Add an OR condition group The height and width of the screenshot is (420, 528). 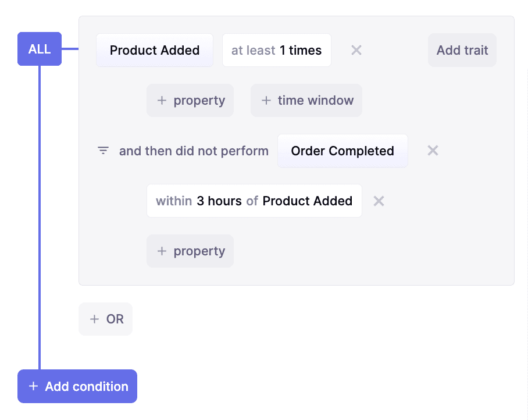point(106,319)
